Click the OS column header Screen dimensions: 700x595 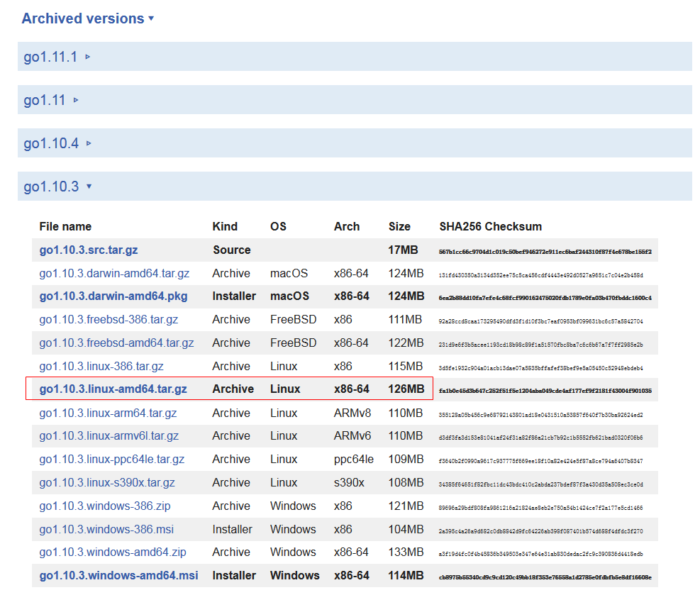278,227
